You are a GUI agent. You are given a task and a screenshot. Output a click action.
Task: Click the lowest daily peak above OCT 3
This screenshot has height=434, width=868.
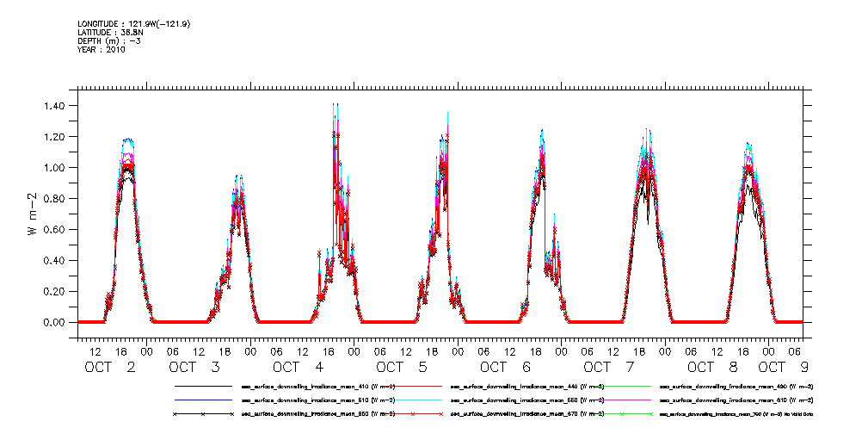coord(238,177)
